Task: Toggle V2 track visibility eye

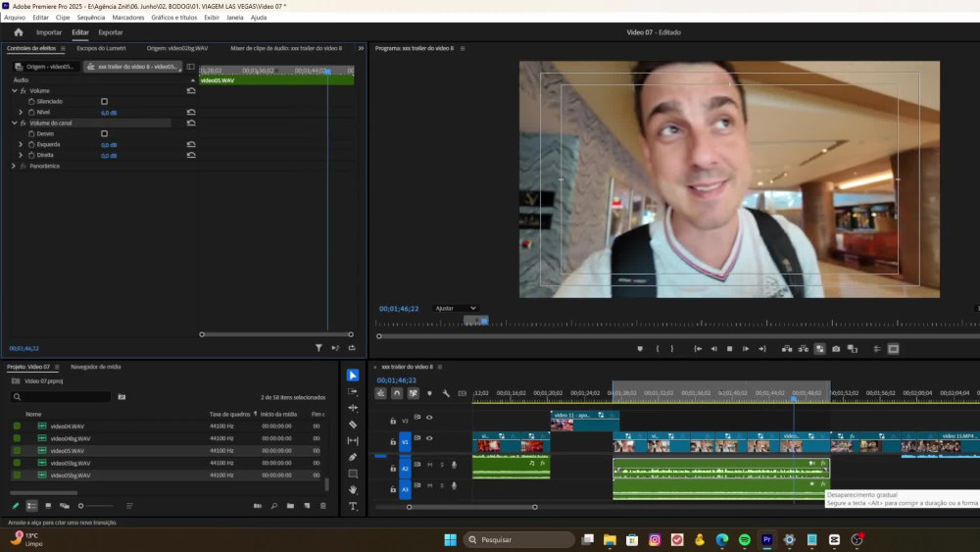Action: click(x=429, y=418)
